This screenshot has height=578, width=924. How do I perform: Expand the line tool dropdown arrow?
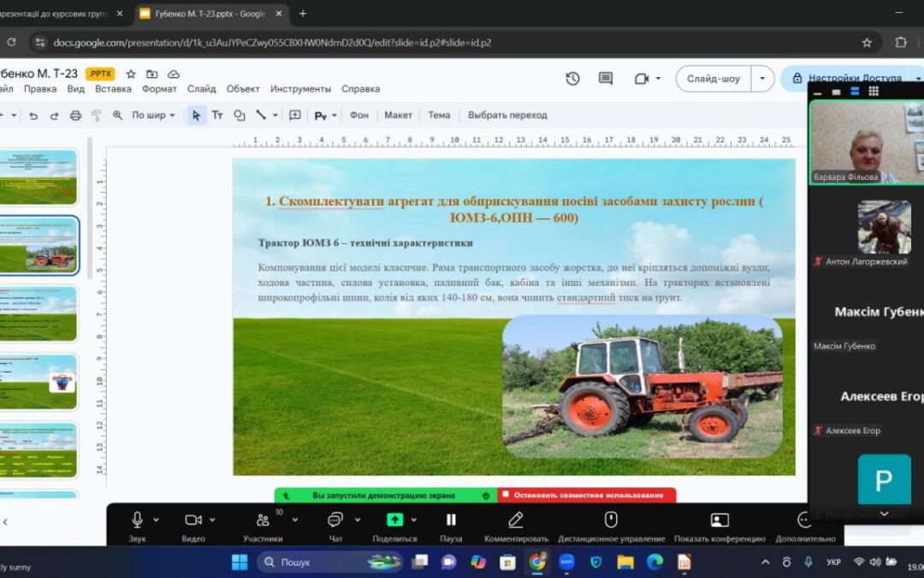click(275, 116)
